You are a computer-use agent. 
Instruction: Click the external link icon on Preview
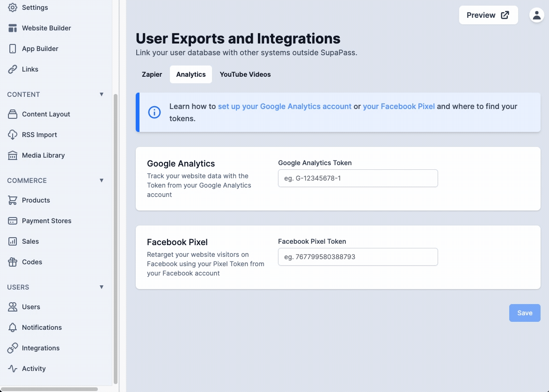pos(505,15)
